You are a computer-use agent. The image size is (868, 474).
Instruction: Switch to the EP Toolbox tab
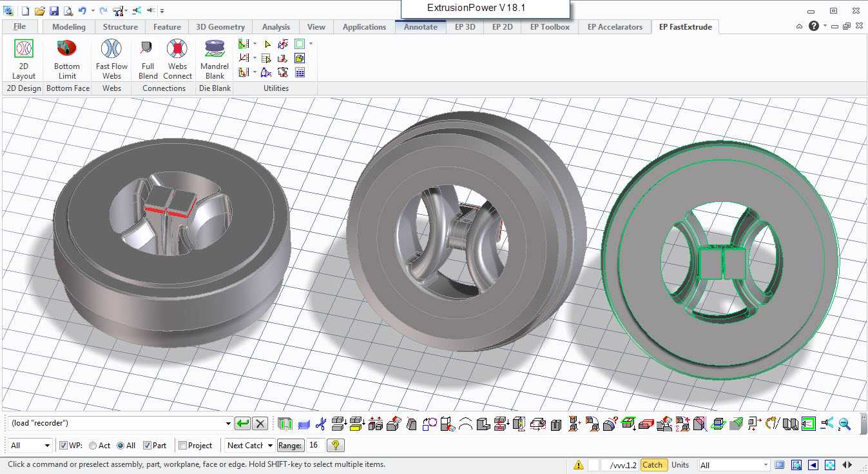coord(550,26)
